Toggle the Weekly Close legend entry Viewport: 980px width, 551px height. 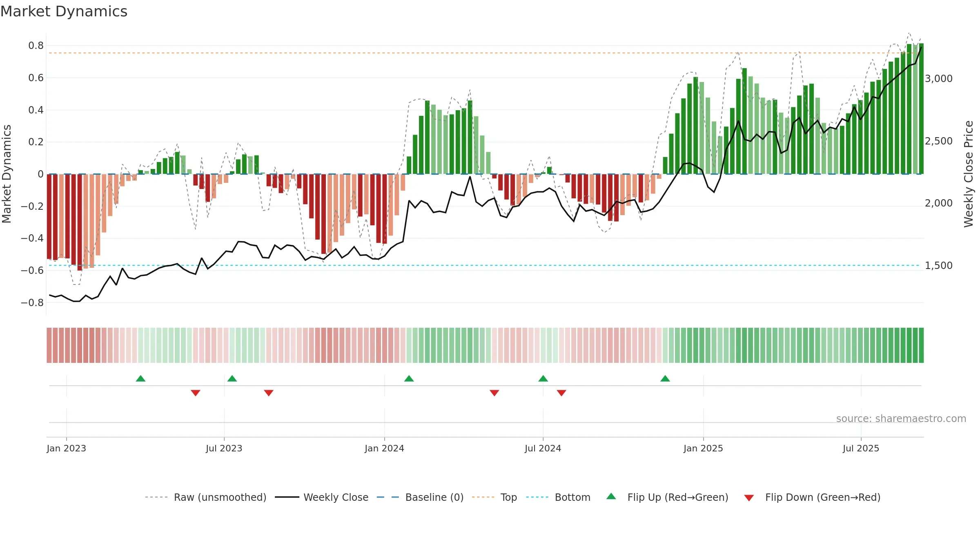[322, 497]
